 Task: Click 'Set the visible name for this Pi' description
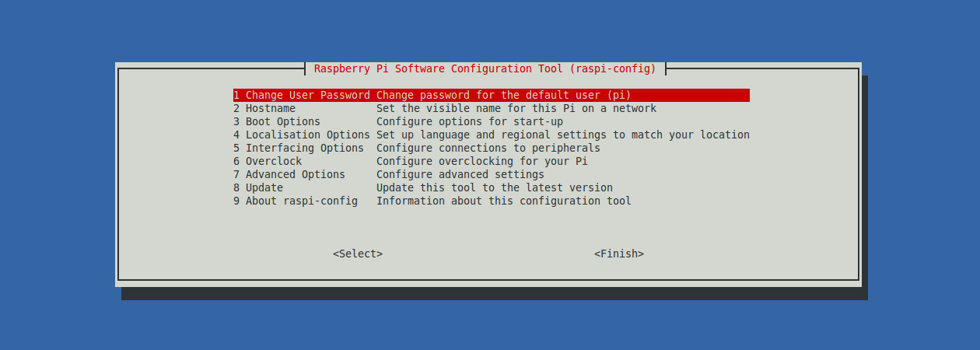coord(516,108)
